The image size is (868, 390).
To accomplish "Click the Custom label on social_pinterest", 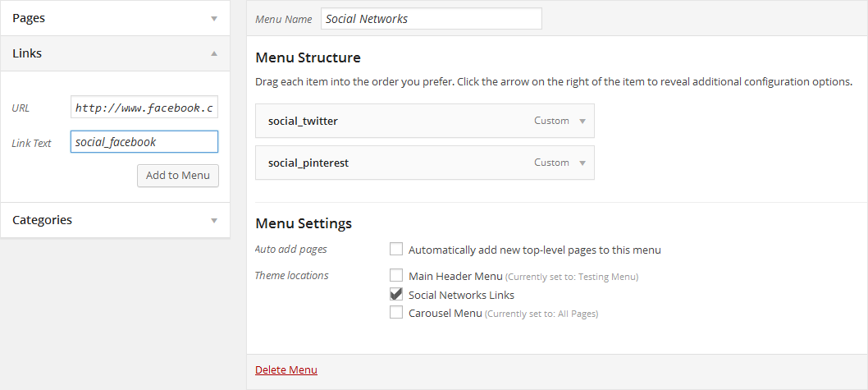I will tap(551, 163).
